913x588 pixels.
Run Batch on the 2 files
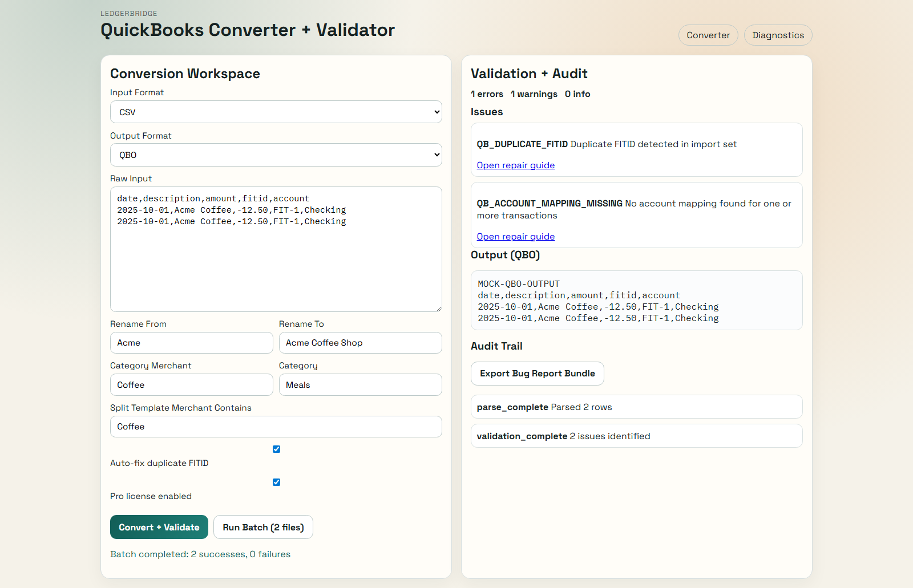pyautogui.click(x=263, y=527)
